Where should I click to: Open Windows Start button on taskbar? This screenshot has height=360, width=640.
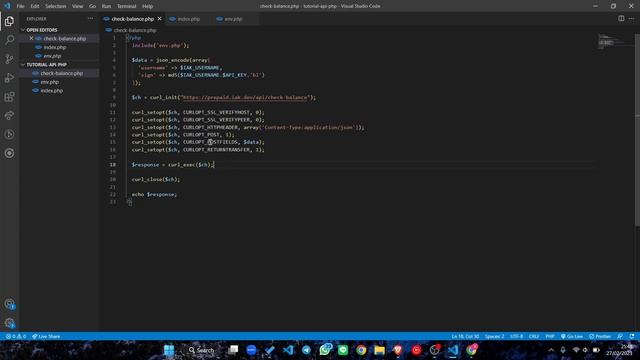(x=169, y=350)
